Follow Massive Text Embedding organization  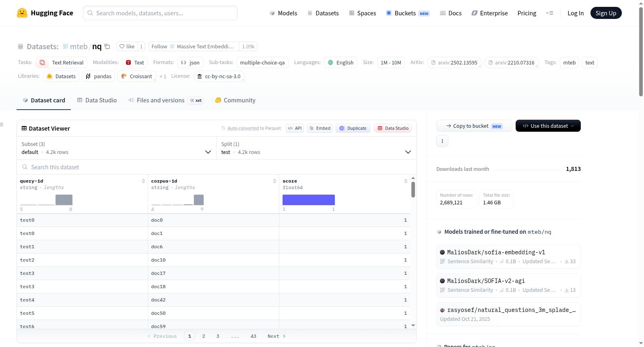point(193,46)
